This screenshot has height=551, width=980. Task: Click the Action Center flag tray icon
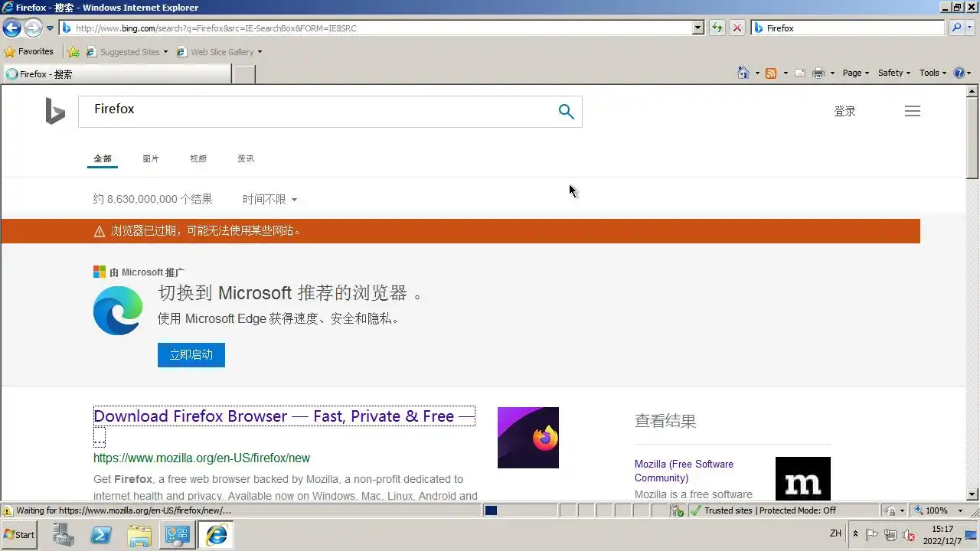pos(872,535)
